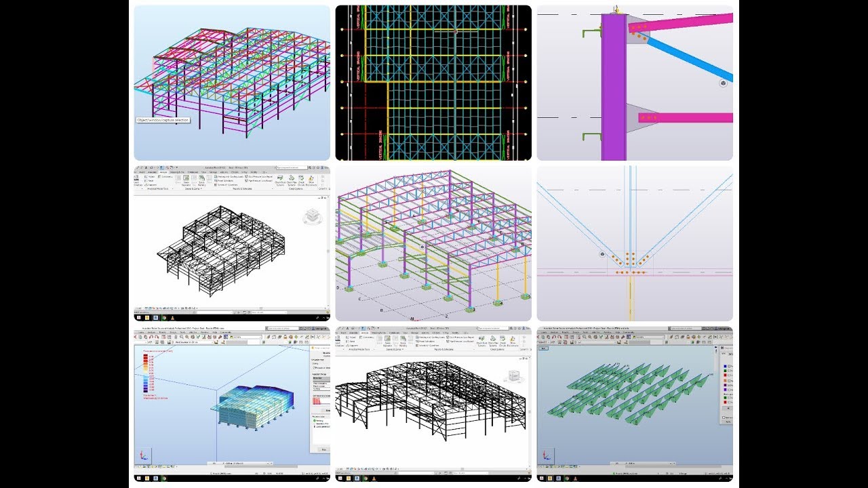Open the black-background bracing plan thumbnail
Viewport: 868px width, 488px height.
pyautogui.click(x=433, y=83)
